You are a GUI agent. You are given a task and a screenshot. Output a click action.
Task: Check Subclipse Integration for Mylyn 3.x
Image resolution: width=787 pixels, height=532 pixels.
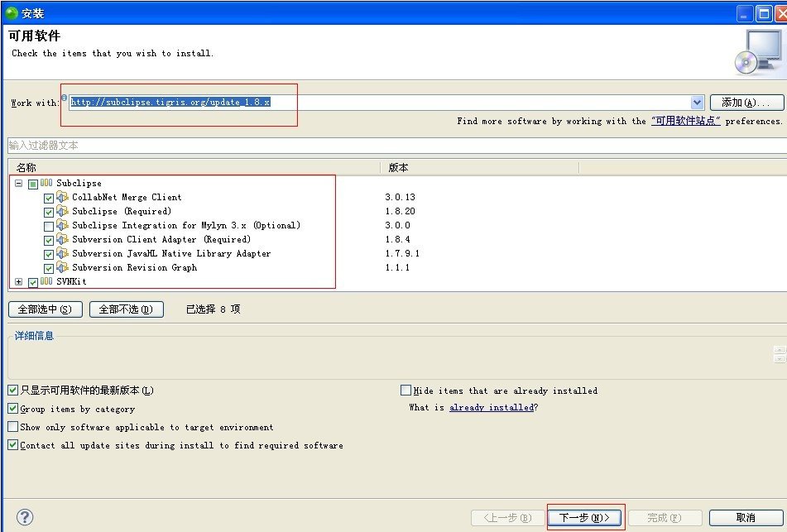click(49, 226)
